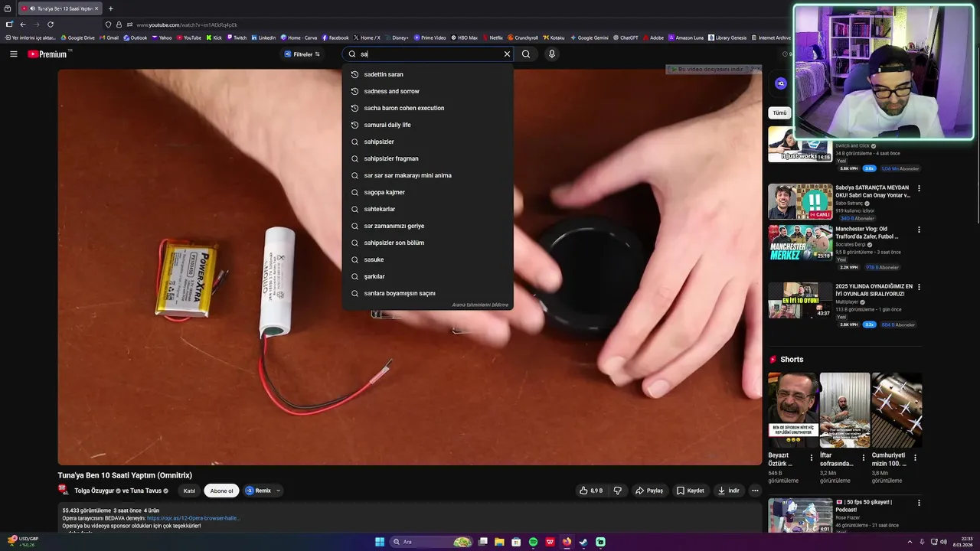The width and height of the screenshot is (980, 551).
Task: Open the Twitch bookmark
Action: [237, 37]
